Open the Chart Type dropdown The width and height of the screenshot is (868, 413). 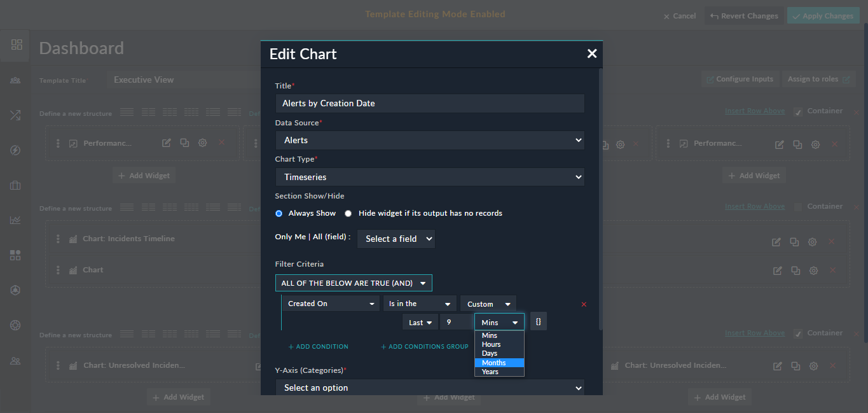coord(430,176)
